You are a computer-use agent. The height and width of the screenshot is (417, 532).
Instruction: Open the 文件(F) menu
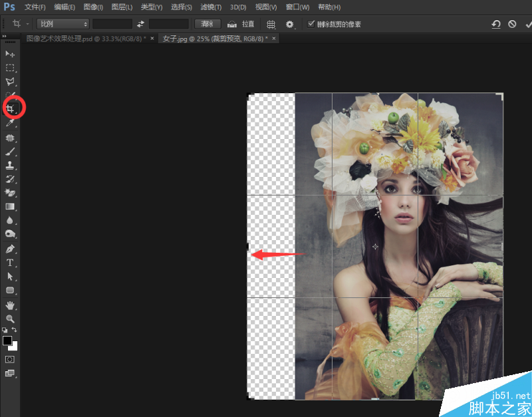point(35,7)
